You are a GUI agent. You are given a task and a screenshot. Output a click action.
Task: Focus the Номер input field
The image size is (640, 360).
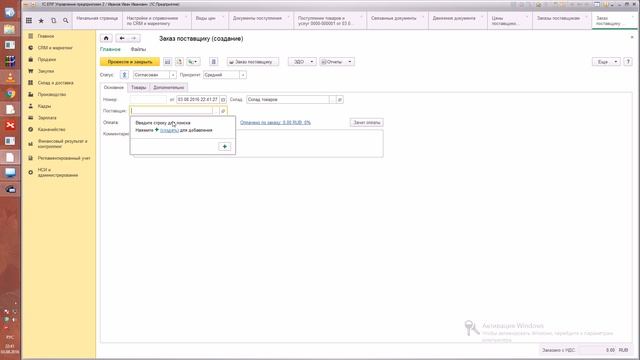point(149,100)
